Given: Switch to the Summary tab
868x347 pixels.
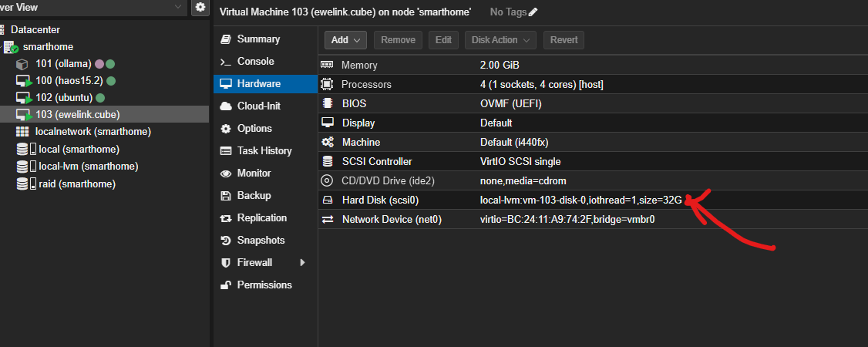Looking at the screenshot, I should click(x=258, y=39).
